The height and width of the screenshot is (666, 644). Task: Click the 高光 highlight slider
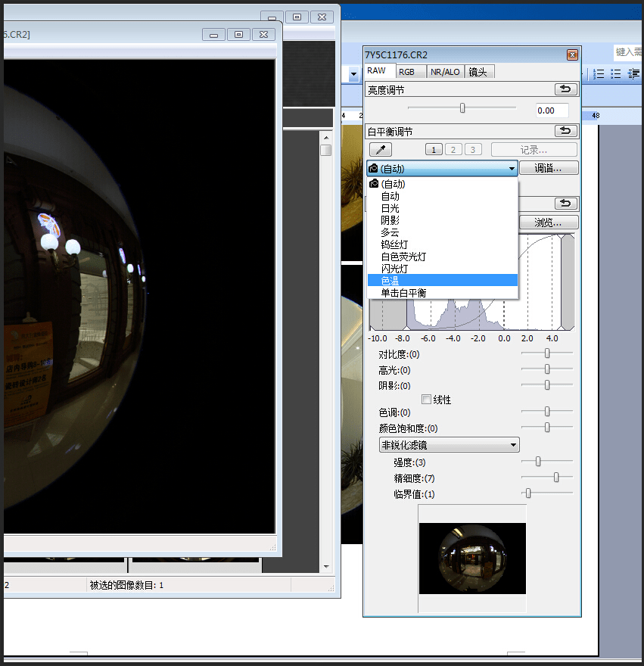547,369
